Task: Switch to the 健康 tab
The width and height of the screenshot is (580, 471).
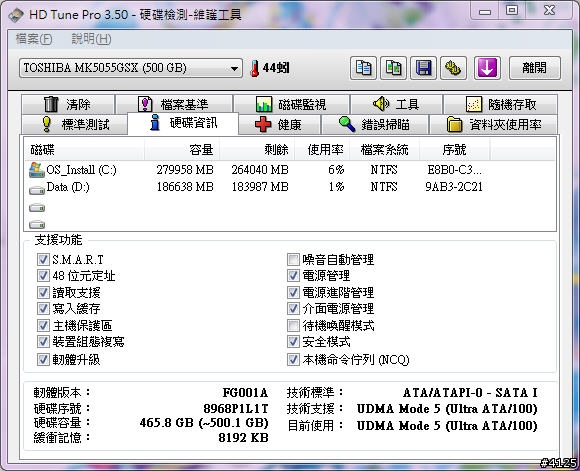Action: pos(280,125)
